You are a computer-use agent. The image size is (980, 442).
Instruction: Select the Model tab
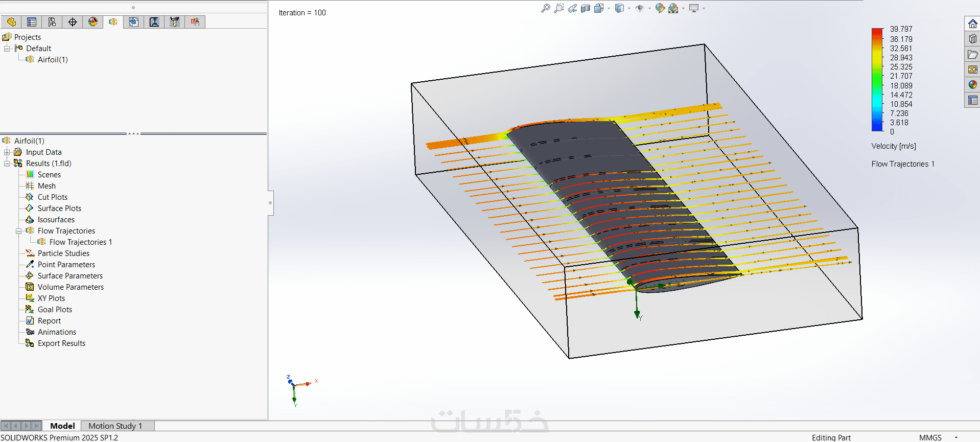pos(62,426)
